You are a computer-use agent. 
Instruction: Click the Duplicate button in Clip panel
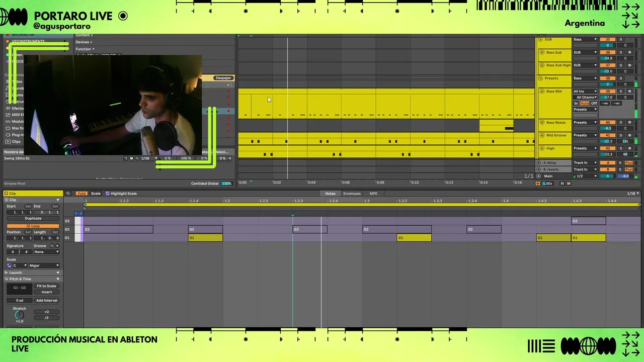click(33, 219)
